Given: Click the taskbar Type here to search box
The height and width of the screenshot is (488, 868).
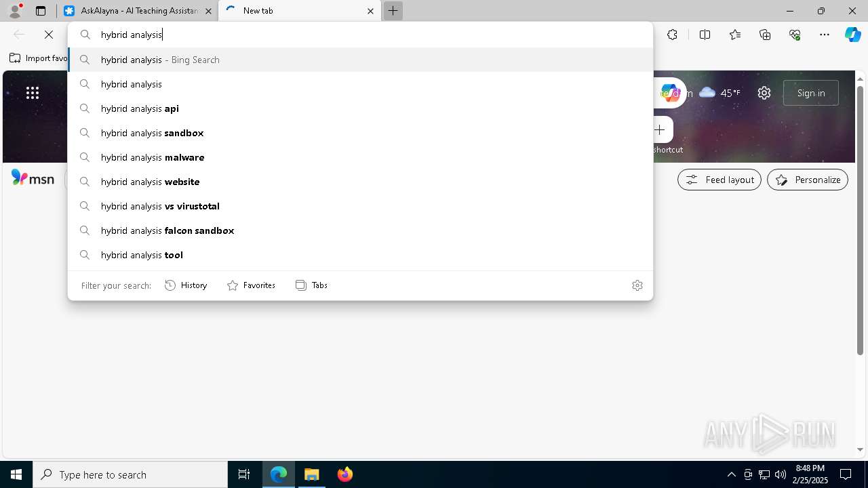Looking at the screenshot, I should click(x=130, y=474).
